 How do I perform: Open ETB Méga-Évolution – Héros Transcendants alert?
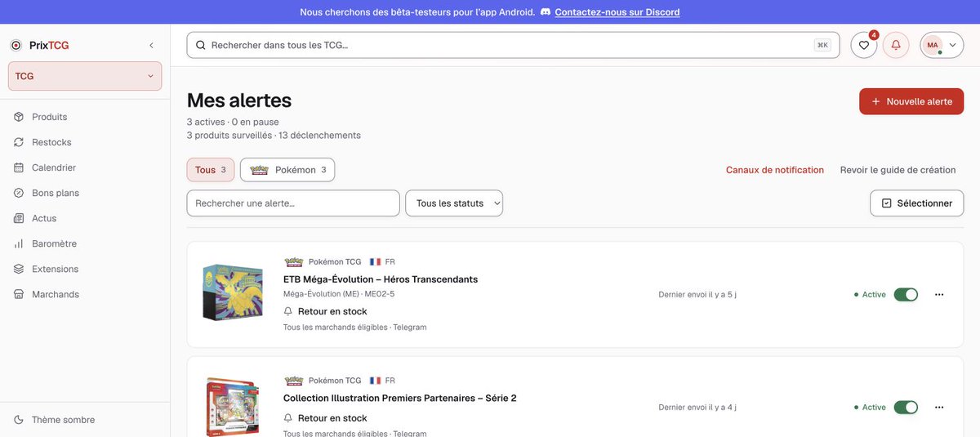point(381,279)
